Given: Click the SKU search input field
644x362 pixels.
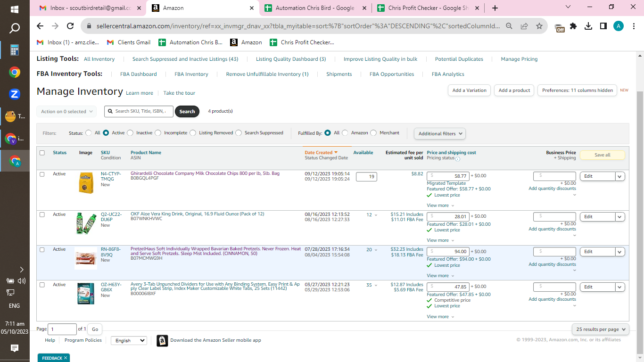Looking at the screenshot, I should (x=139, y=112).
